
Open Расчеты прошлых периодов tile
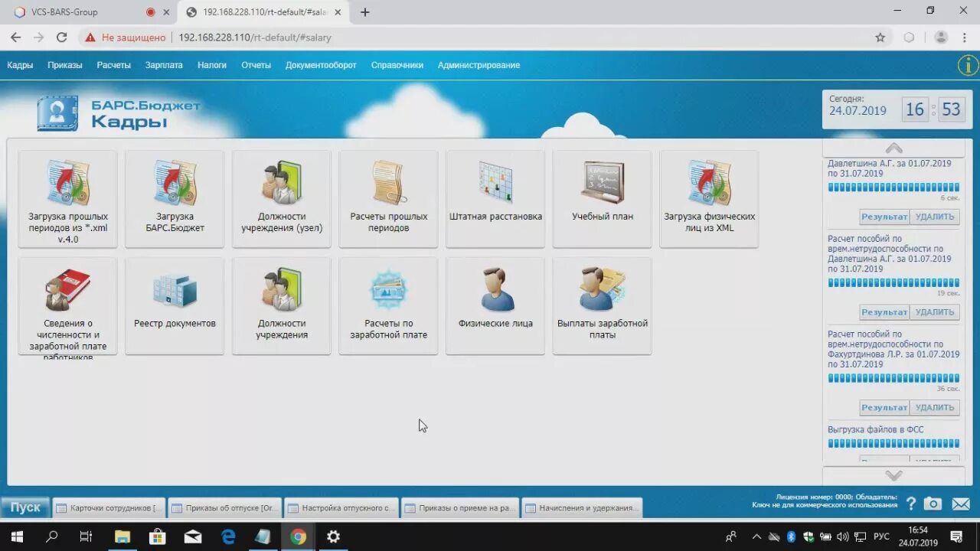pos(389,199)
